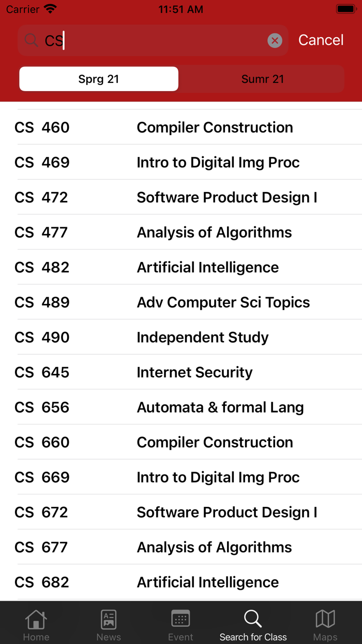Image resolution: width=362 pixels, height=644 pixels.
Task: Select CS 469 Intro to Digital Img Proc
Action: pyautogui.click(x=181, y=163)
